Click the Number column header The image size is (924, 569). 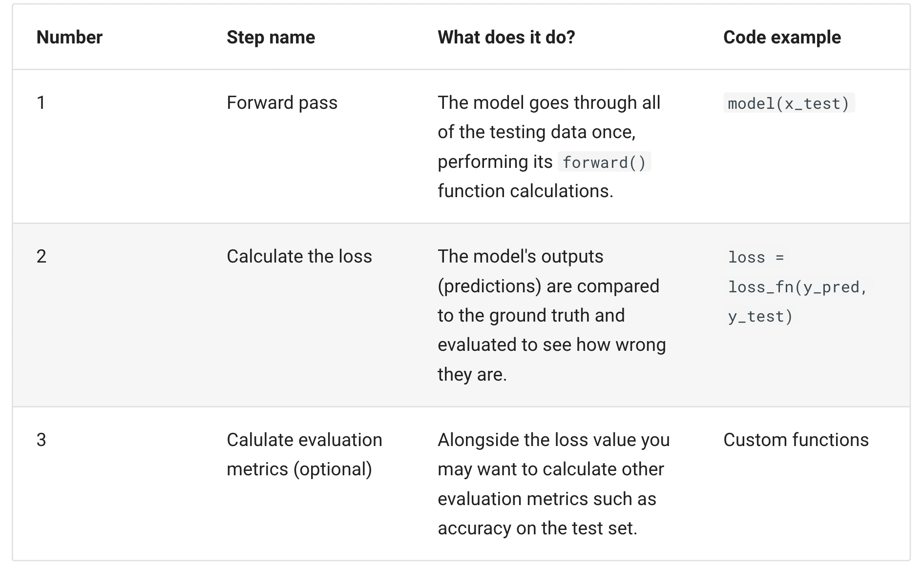pos(69,37)
